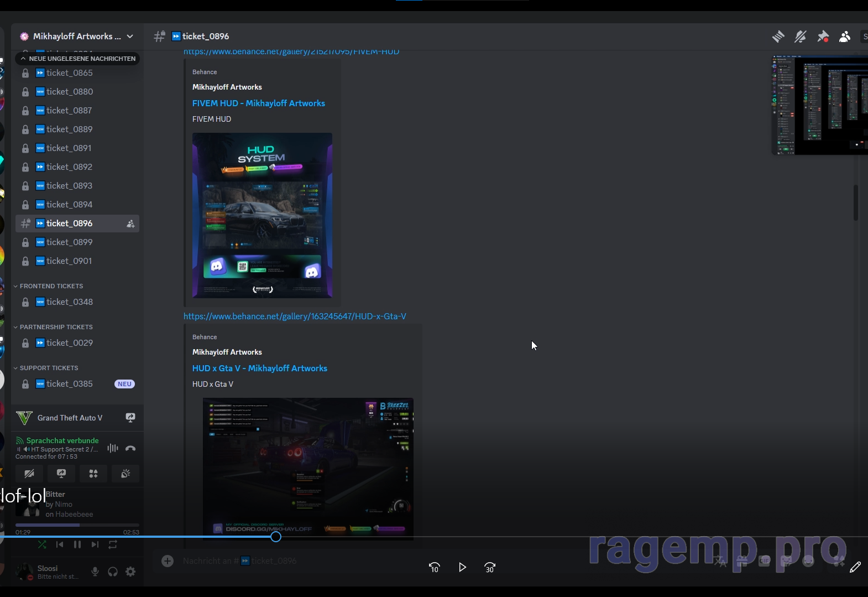Screen dimensions: 868x597
Task: Click the plus attachment icon in message box
Action: pyautogui.click(x=168, y=561)
